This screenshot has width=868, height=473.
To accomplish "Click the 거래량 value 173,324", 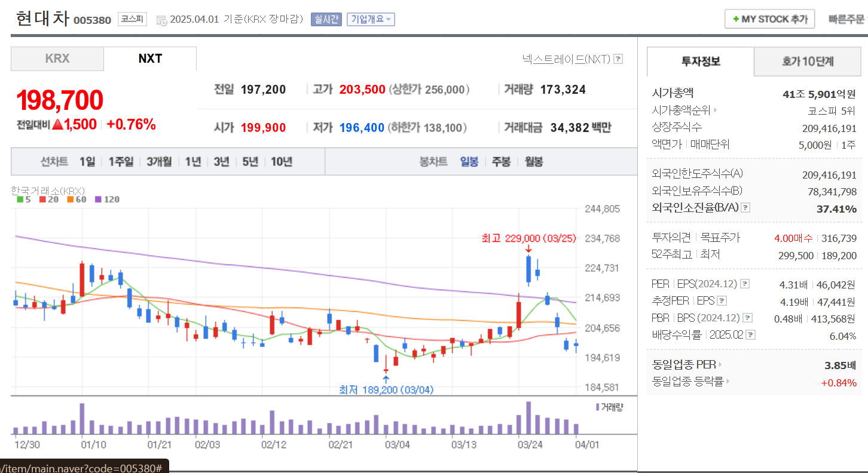I will pos(563,90).
